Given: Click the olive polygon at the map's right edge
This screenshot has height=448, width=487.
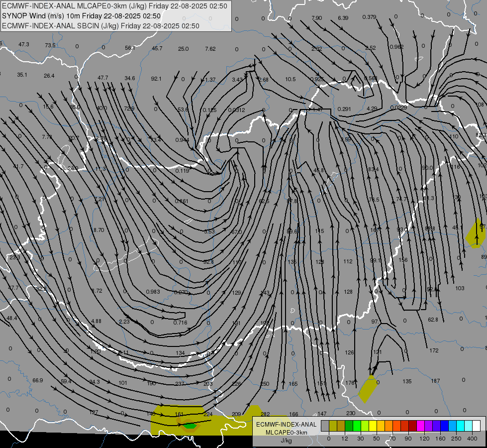Looking at the screenshot, I should coord(476,233).
